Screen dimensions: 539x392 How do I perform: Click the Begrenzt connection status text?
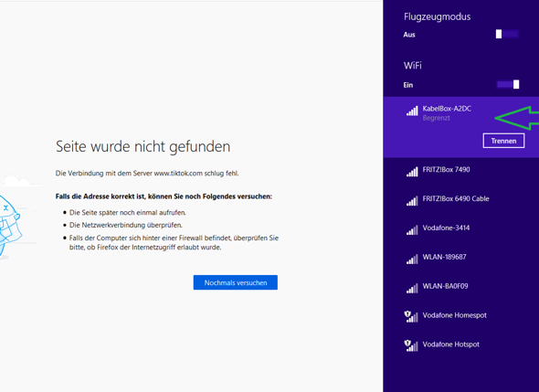click(436, 118)
